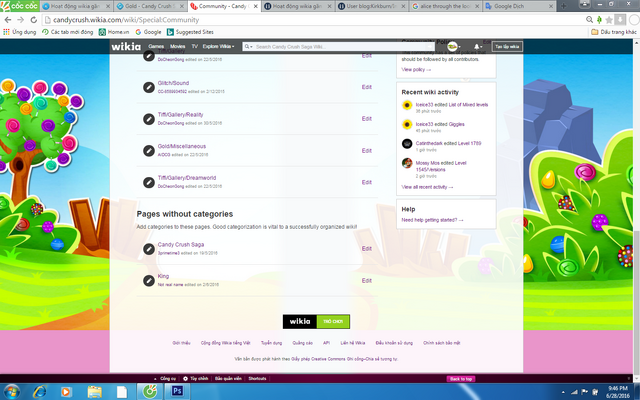640x400 pixels.
Task: Click Tạo lập wikia button
Action: [x=507, y=47]
